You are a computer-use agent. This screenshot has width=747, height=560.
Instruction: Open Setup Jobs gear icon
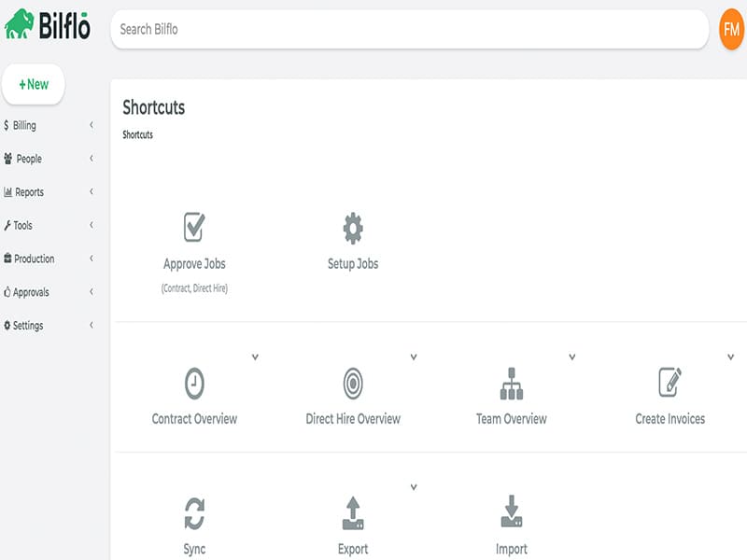pos(353,228)
